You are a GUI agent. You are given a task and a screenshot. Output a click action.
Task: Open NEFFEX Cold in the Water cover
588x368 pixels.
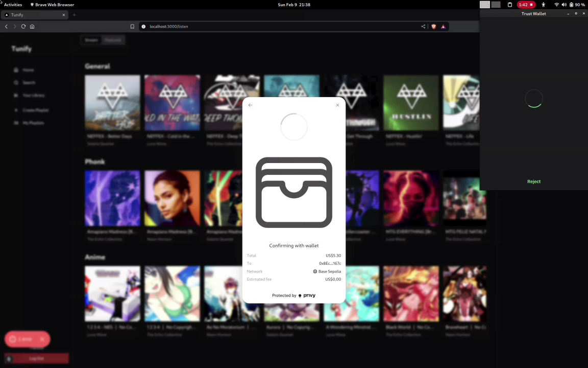click(x=172, y=103)
